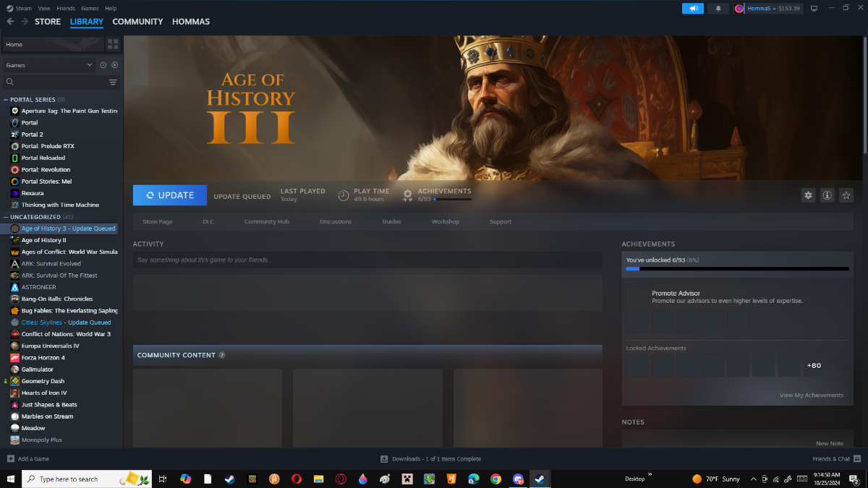Sort library by recent activity clock icon
The image size is (868, 488).
(103, 65)
